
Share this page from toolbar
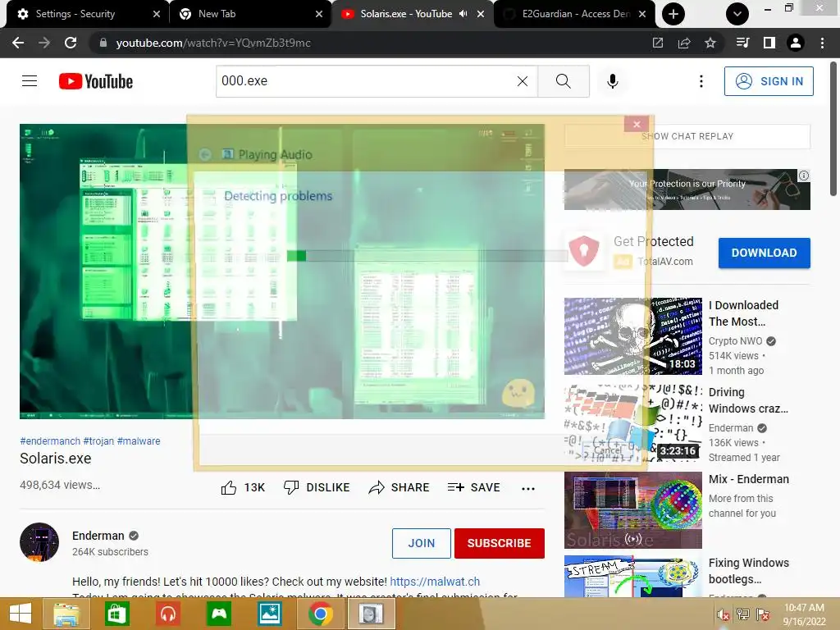coord(684,43)
